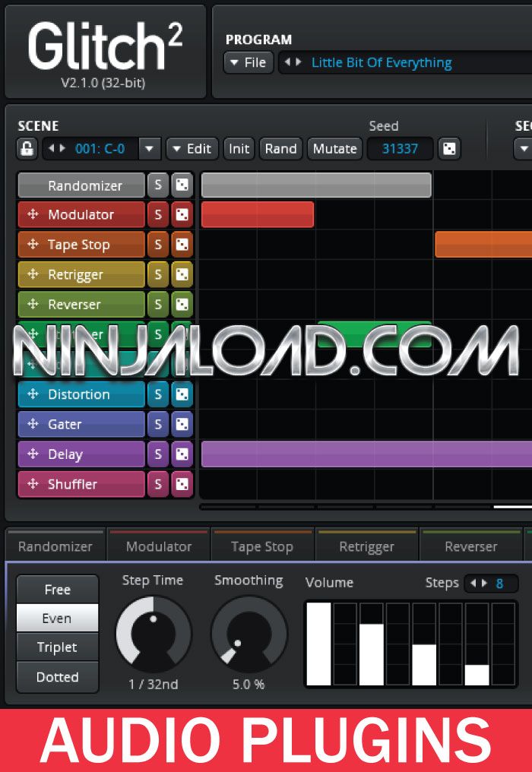The height and width of the screenshot is (772, 532).
Task: Select the Delay effect lane label
Action: 81,454
